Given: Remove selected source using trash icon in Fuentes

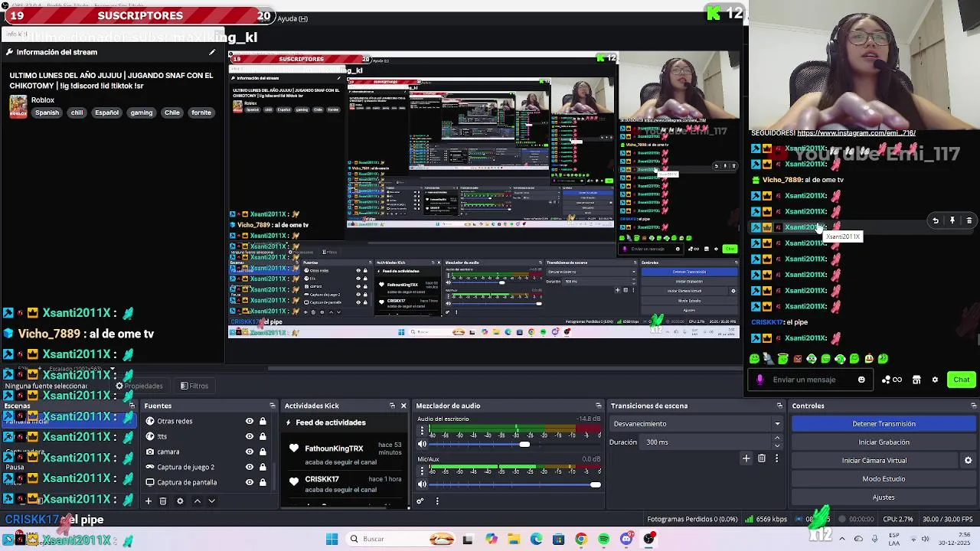Looking at the screenshot, I should tap(163, 501).
